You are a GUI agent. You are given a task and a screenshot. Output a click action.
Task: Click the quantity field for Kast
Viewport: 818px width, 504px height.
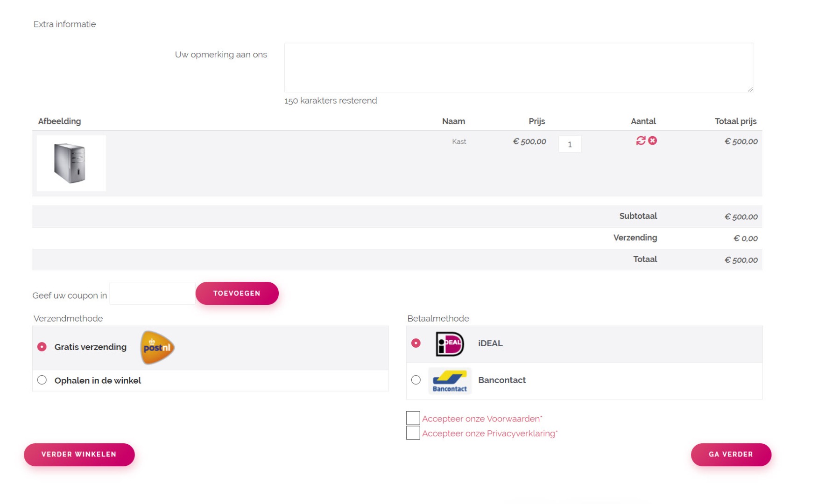tap(570, 144)
